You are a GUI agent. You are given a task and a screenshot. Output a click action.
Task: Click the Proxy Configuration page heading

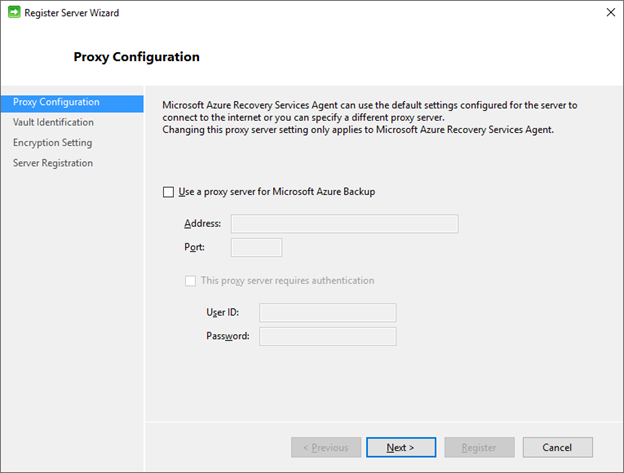(x=136, y=57)
